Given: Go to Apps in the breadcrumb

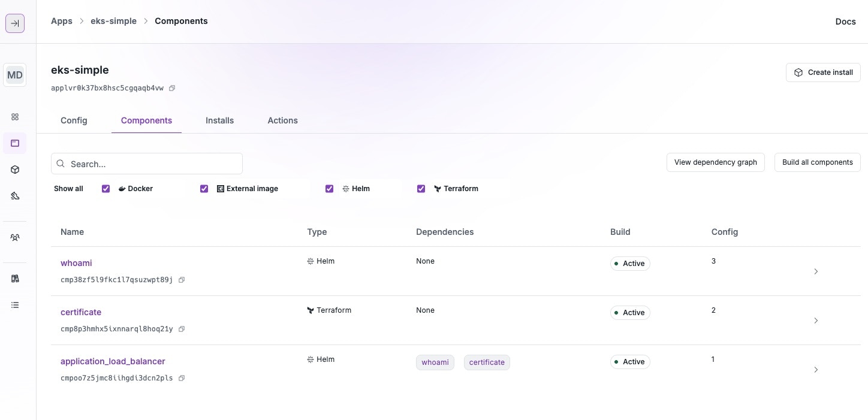Looking at the screenshot, I should [62, 21].
